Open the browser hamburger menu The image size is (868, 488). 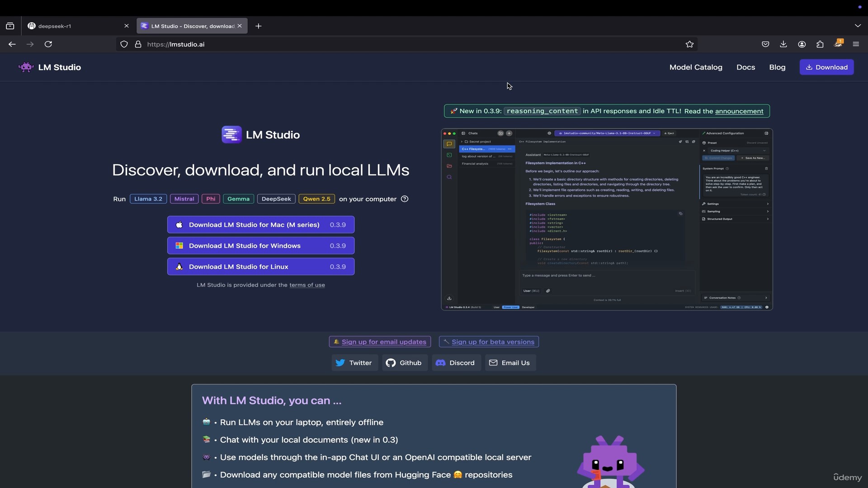pos(856,44)
